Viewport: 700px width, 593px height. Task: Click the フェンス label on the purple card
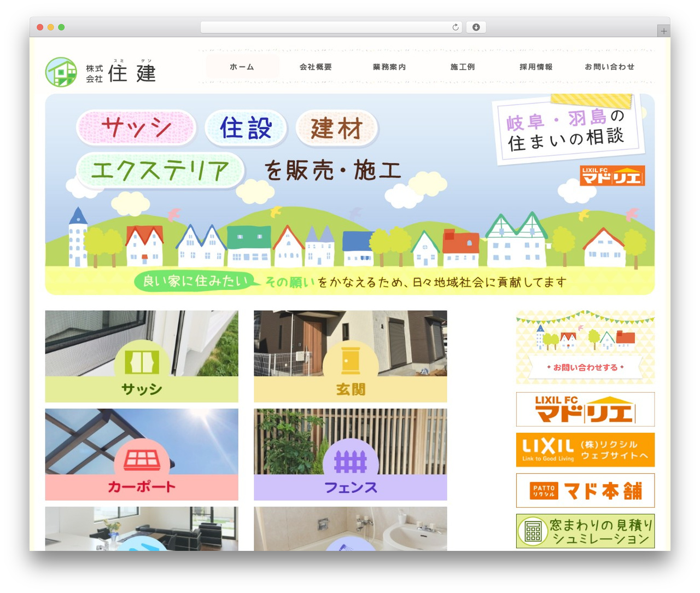coord(351,487)
